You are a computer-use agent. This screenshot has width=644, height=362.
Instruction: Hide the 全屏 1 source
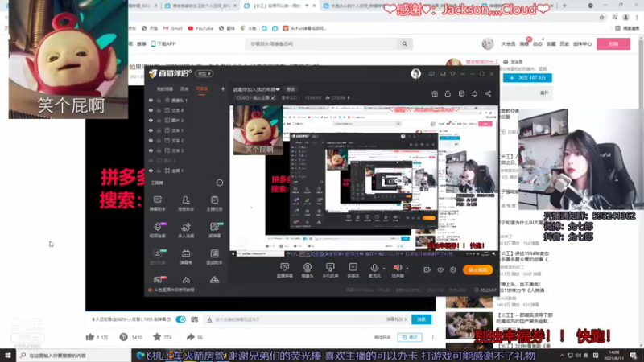151,171
